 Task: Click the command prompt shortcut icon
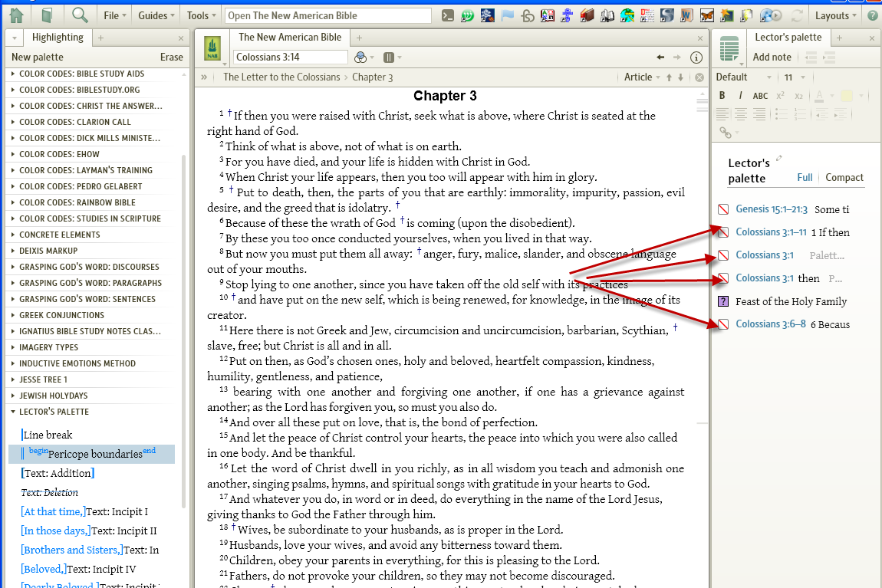pos(447,16)
